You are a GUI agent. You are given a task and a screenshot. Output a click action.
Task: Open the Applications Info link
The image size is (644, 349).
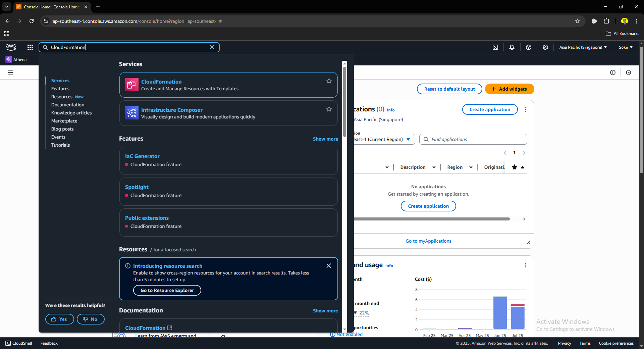(x=391, y=110)
